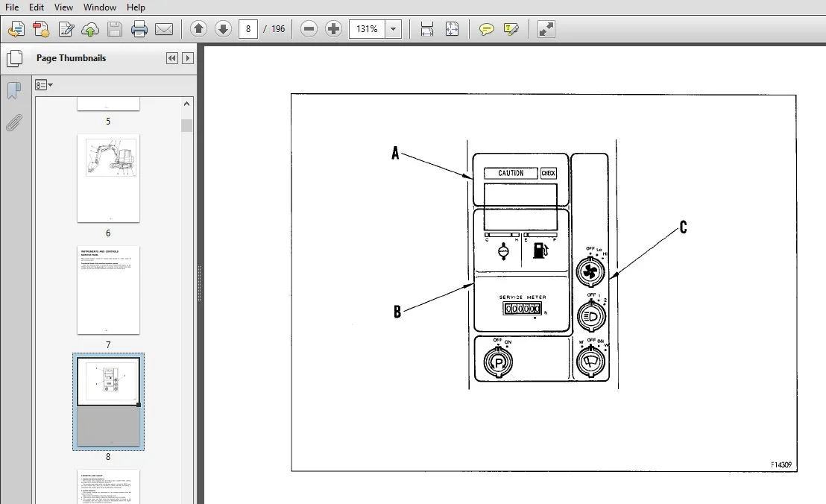Click the figure number F14309
The image size is (826, 504).
[781, 464]
